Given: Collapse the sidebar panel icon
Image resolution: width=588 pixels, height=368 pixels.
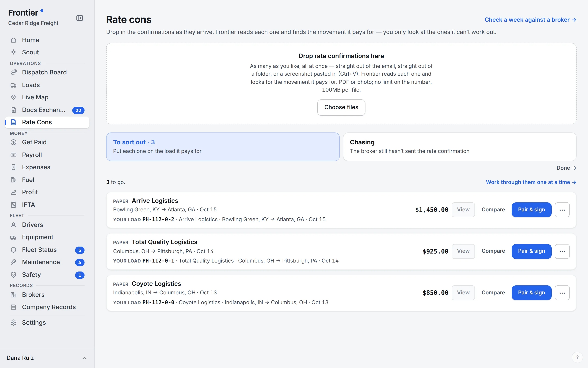Looking at the screenshot, I should [x=79, y=18].
